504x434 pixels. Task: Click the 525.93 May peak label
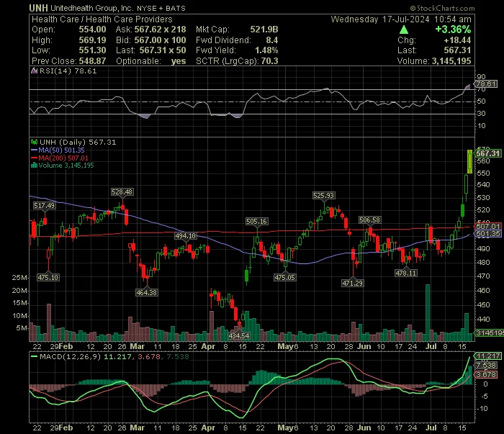[324, 195]
